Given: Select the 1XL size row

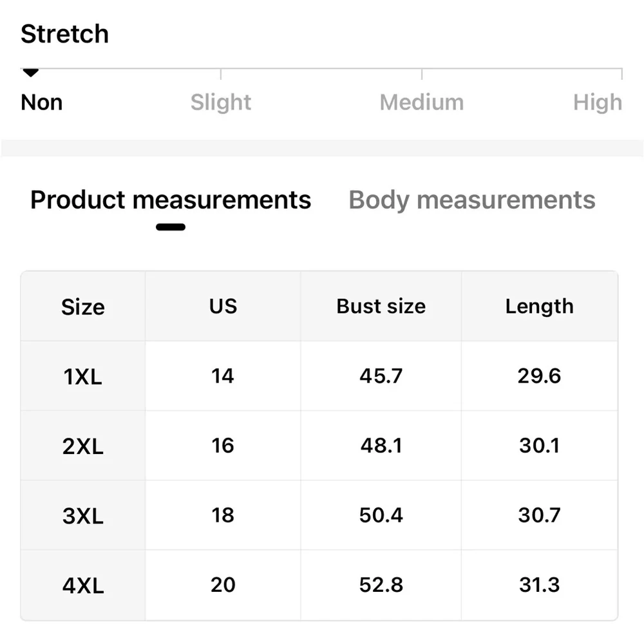Looking at the screenshot, I should pos(82,377).
